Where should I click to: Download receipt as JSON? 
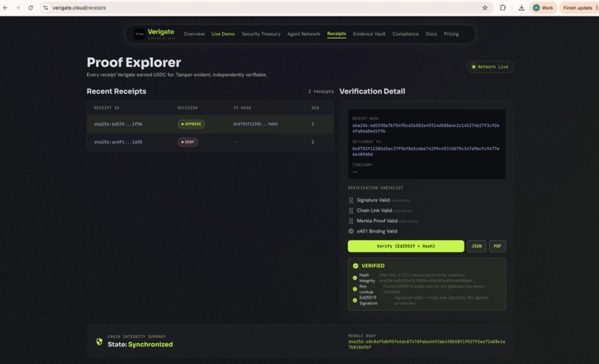point(476,247)
